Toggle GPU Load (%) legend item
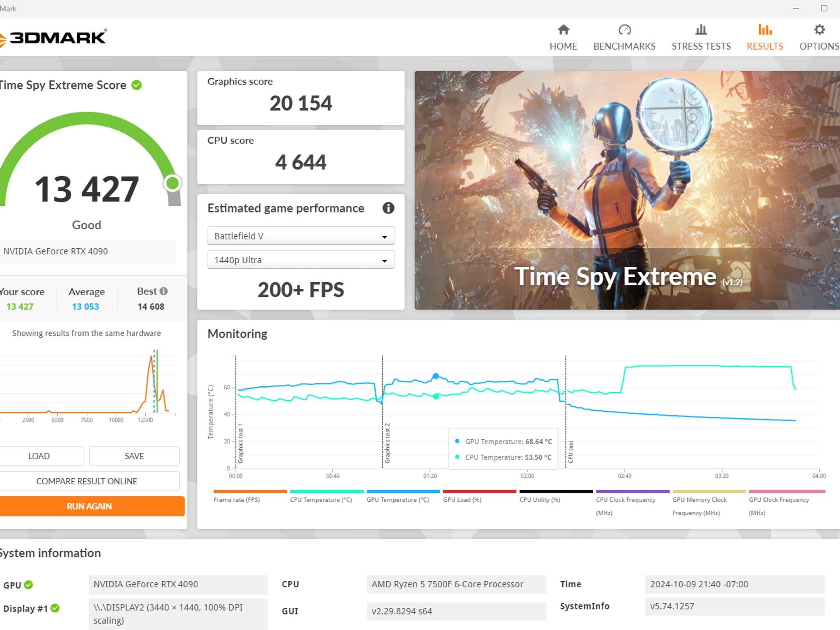 point(462,500)
